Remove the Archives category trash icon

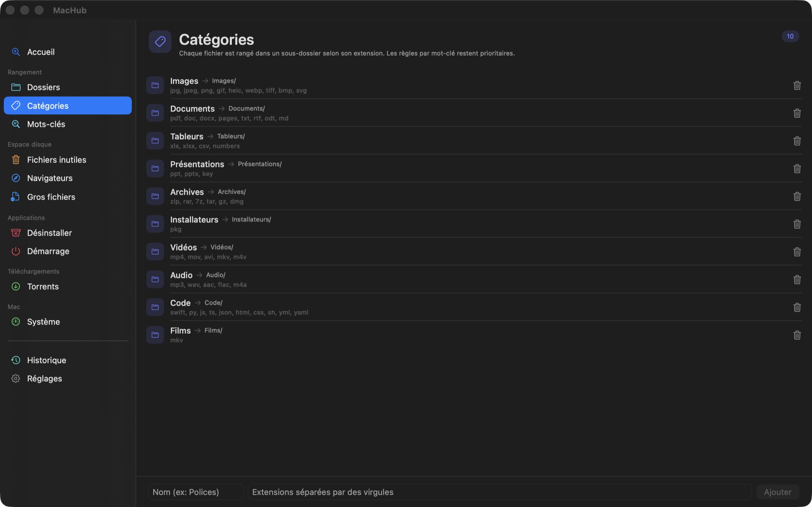[797, 196]
